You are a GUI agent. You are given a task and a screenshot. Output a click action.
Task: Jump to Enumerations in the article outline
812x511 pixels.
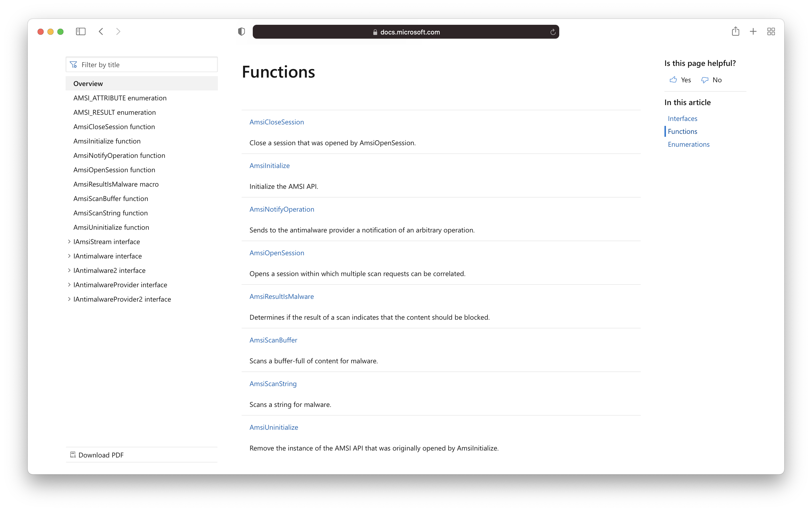click(688, 144)
